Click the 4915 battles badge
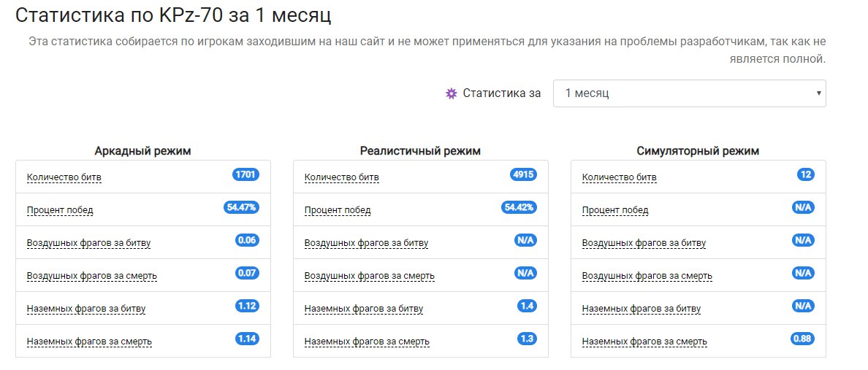The image size is (868, 370). [x=523, y=174]
